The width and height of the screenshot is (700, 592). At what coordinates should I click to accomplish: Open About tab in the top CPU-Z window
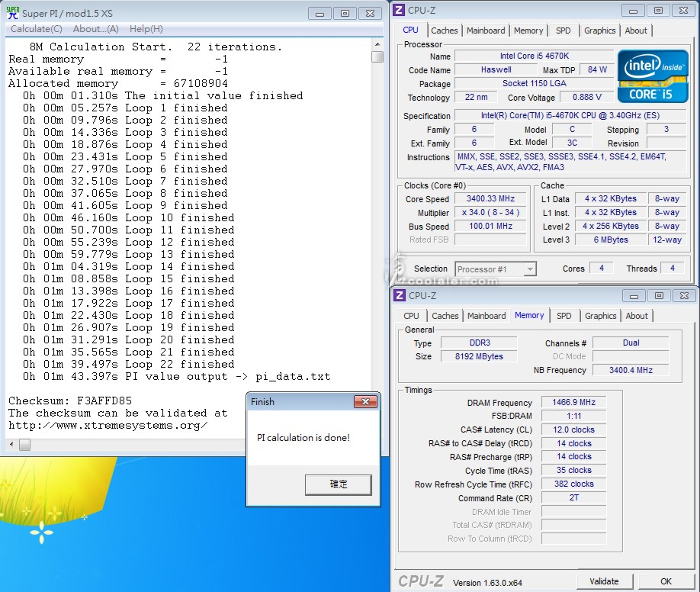pyautogui.click(x=636, y=31)
